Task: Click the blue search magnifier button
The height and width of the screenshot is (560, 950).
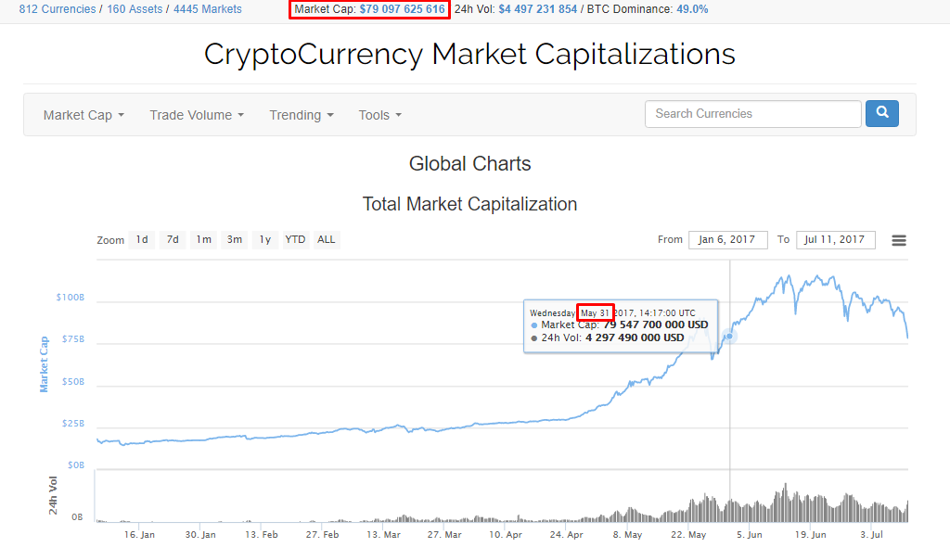Action: [x=881, y=113]
